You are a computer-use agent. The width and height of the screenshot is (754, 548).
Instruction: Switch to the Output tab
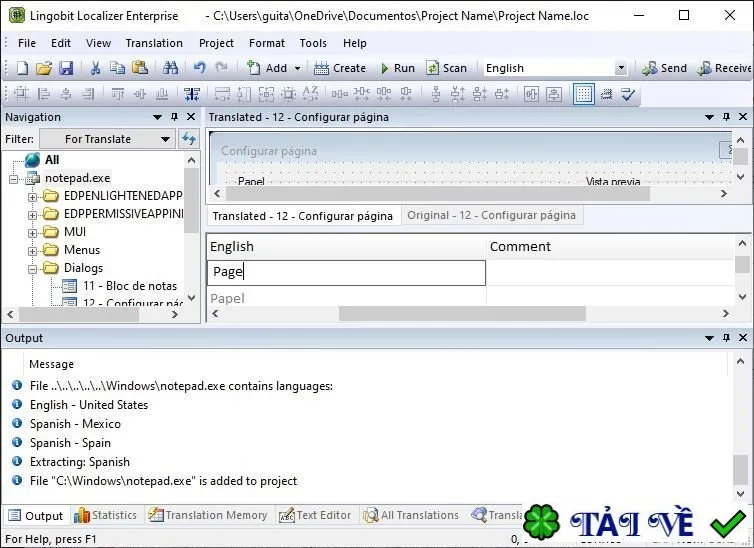click(x=36, y=516)
